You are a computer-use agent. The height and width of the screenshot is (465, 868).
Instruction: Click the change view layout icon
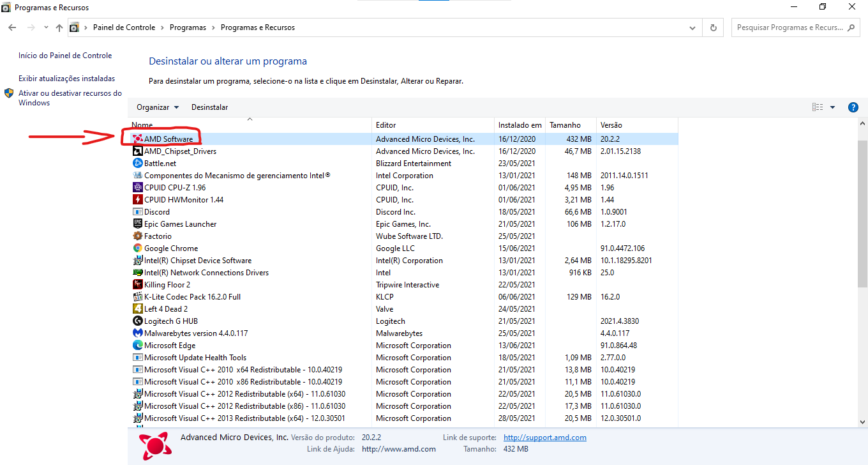coord(818,107)
